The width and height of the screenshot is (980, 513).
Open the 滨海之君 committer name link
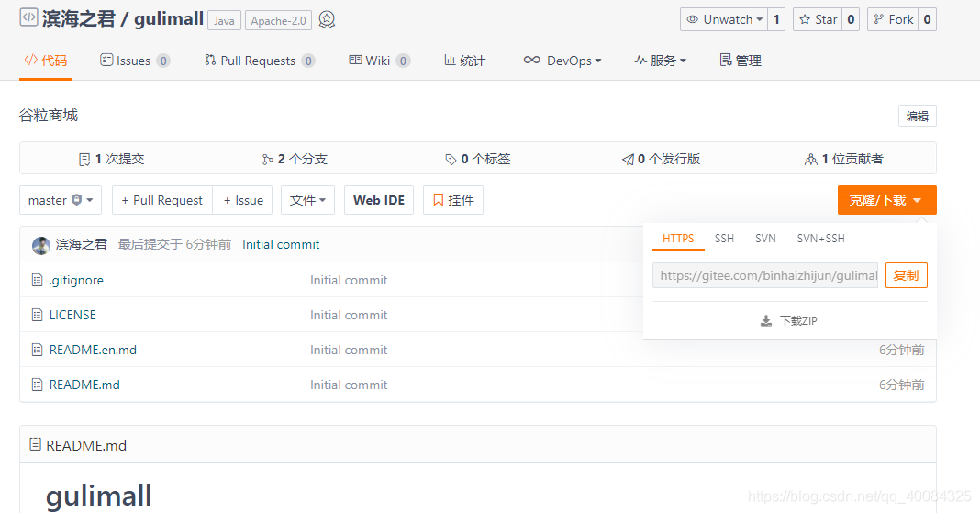click(x=82, y=244)
